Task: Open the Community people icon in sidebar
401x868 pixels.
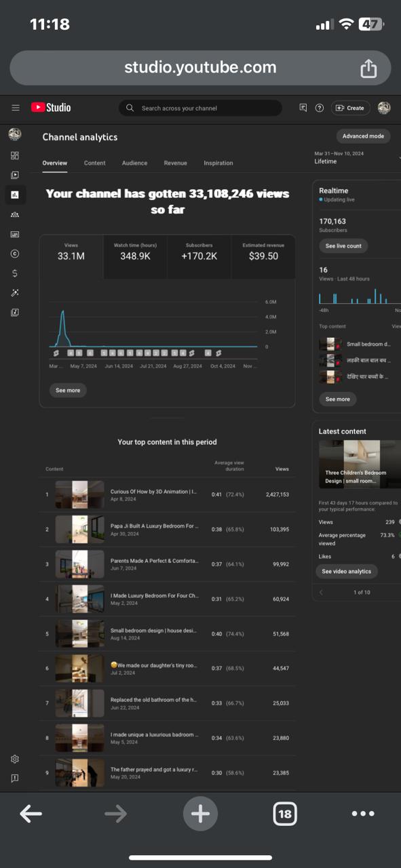Action: tap(15, 214)
